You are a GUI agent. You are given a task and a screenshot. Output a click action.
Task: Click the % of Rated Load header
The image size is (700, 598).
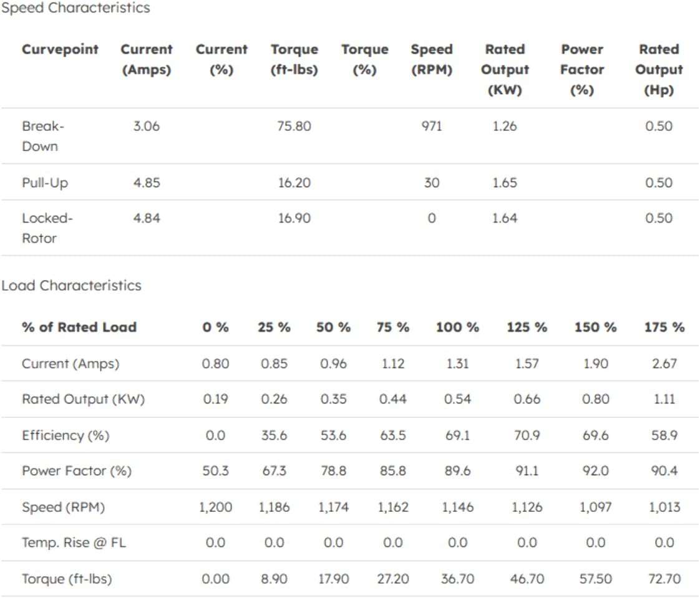click(79, 327)
